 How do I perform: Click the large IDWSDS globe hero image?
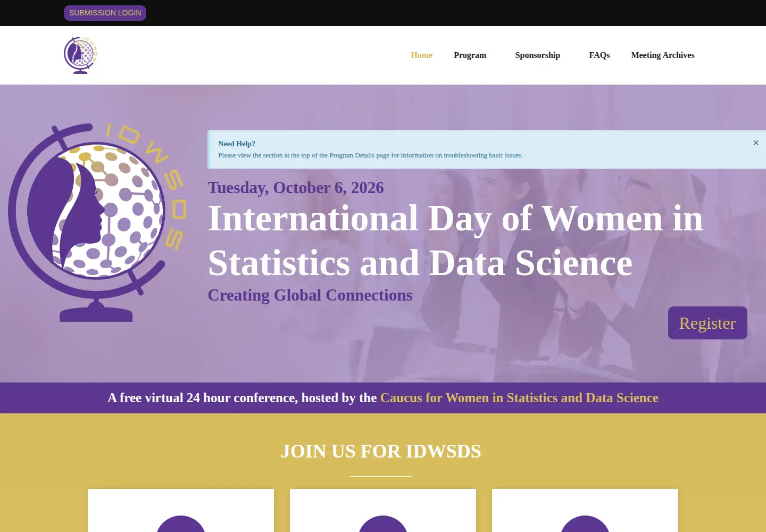click(97, 222)
